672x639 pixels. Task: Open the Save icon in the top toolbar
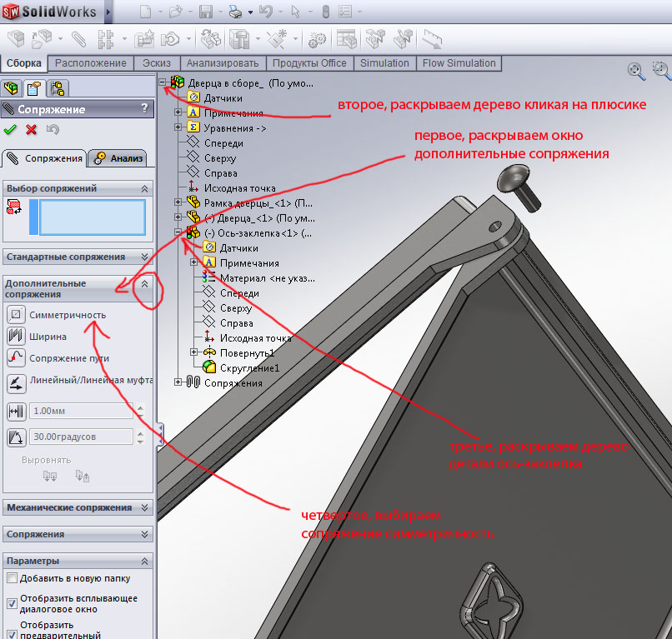point(205,12)
